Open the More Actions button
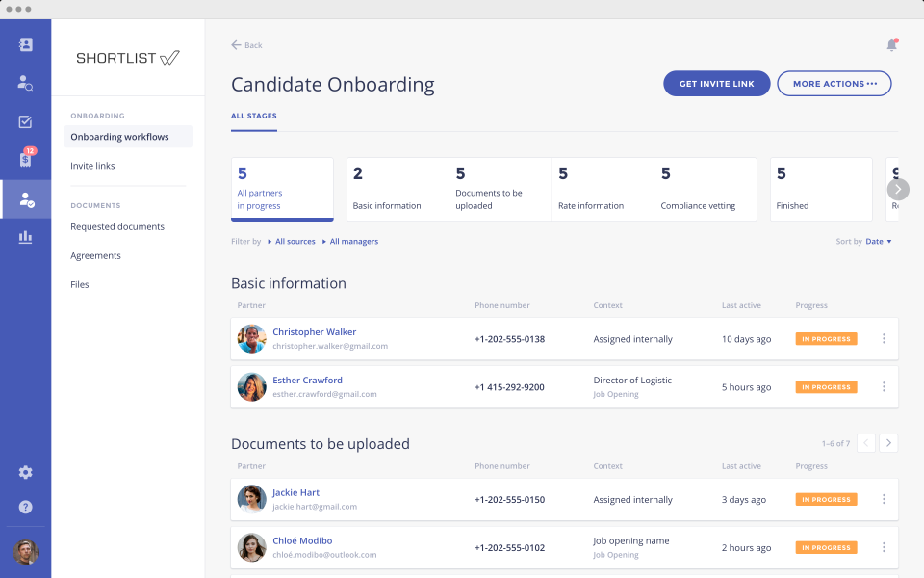Screen dimensions: 924x578 click(x=834, y=83)
